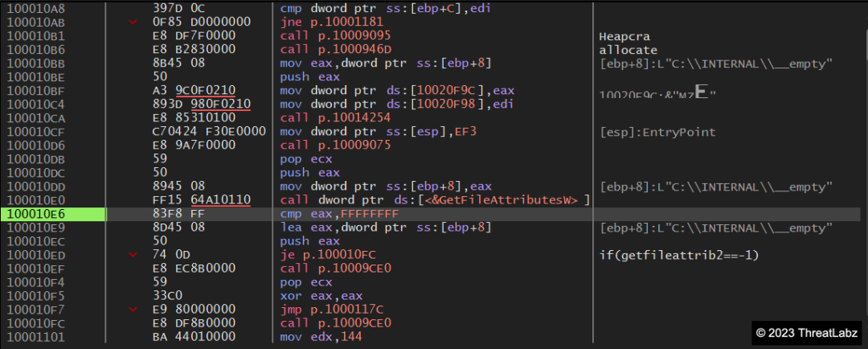Click the bytes FF15 64A10110
The height and width of the screenshot is (349, 868).
201,199
